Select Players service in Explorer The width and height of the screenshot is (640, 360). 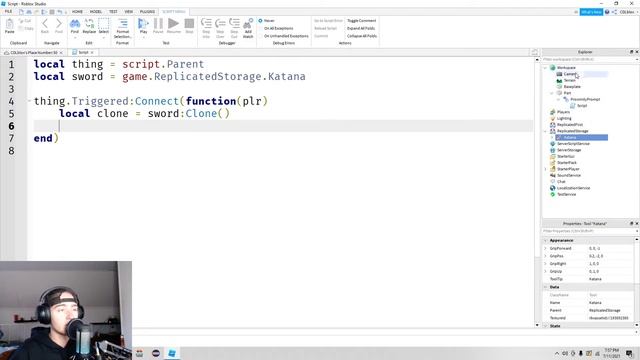pos(563,112)
